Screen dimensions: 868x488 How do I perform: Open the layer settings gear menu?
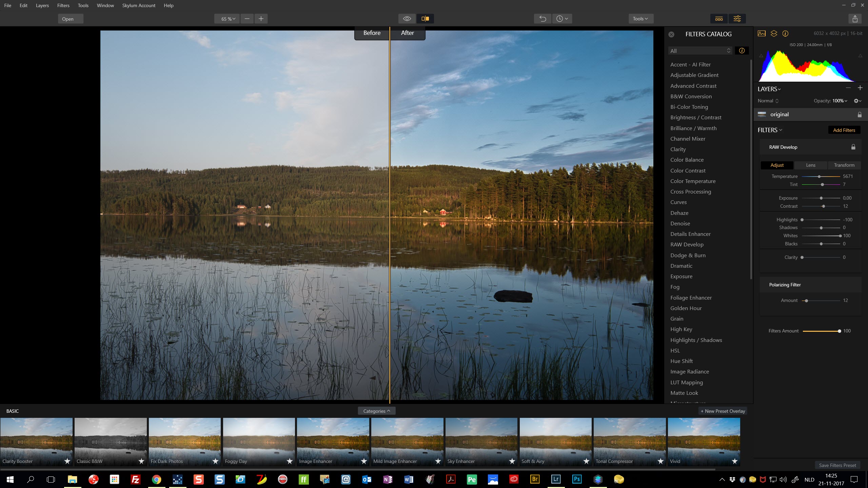tap(857, 101)
